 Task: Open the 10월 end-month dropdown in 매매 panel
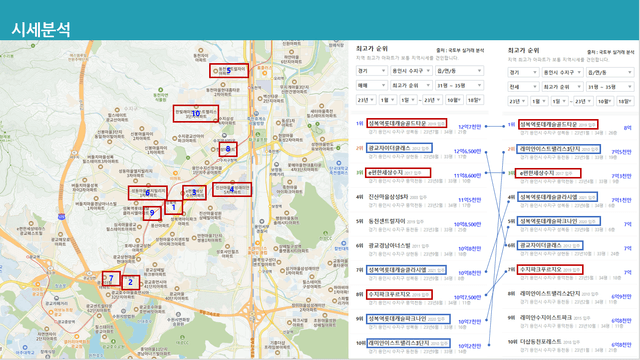pos(454,100)
